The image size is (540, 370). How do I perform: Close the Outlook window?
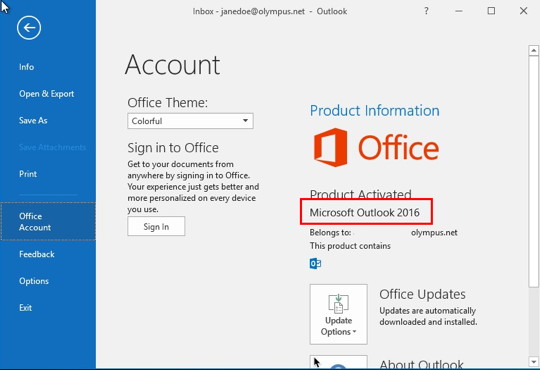tap(523, 11)
